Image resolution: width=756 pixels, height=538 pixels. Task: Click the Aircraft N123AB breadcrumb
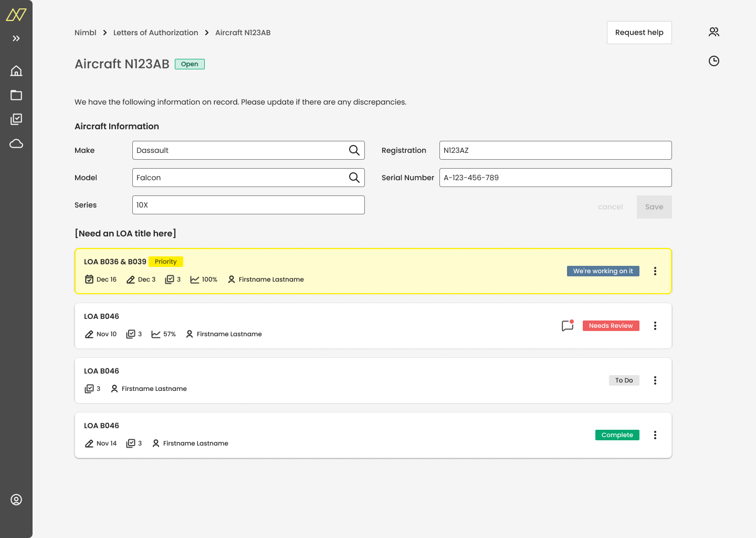[243, 33]
